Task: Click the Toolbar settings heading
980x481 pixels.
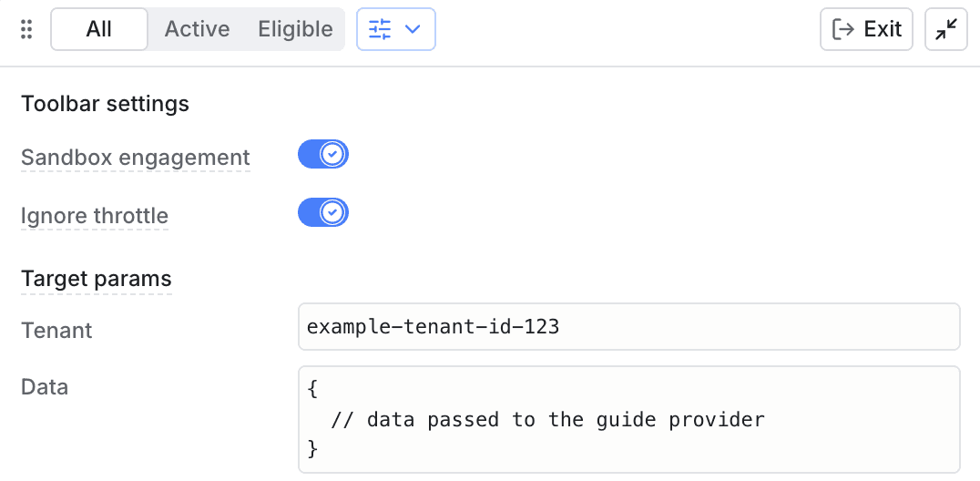Action: click(105, 104)
